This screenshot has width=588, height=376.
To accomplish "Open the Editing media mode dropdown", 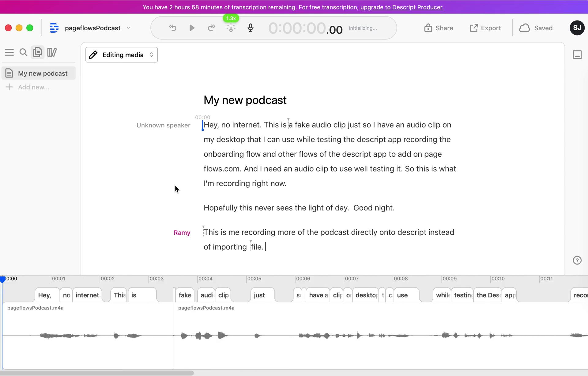I will (122, 55).
